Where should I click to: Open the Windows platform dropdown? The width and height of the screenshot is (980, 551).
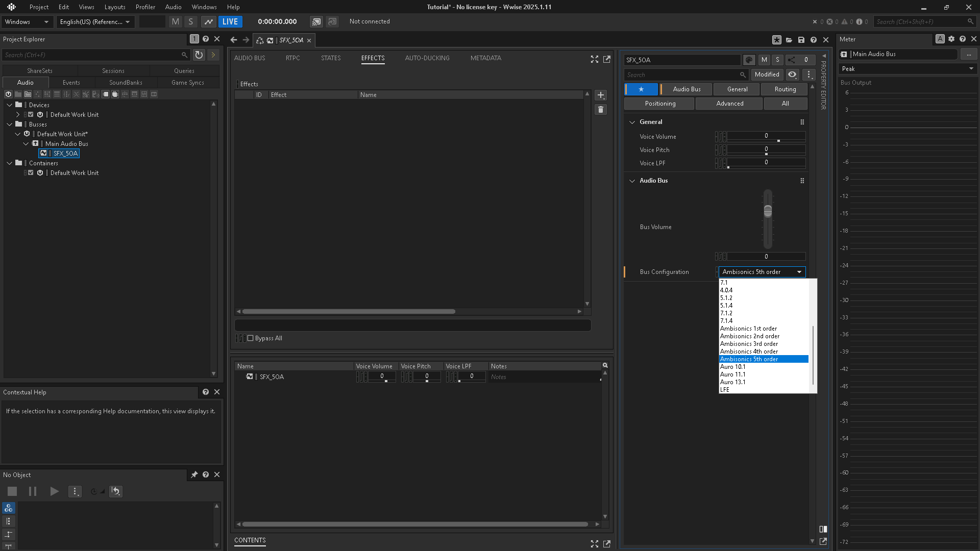(x=27, y=21)
